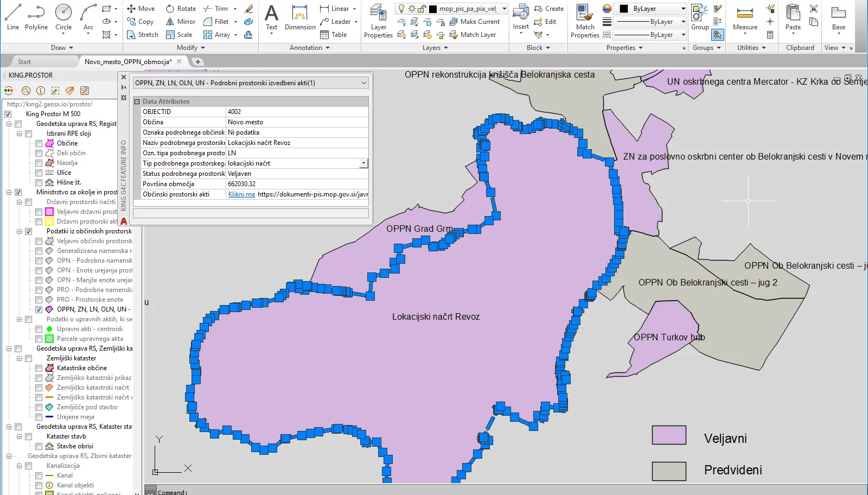Toggle the King Prostor M 500 checkbox
868x495 pixels.
pyautogui.click(x=8, y=114)
